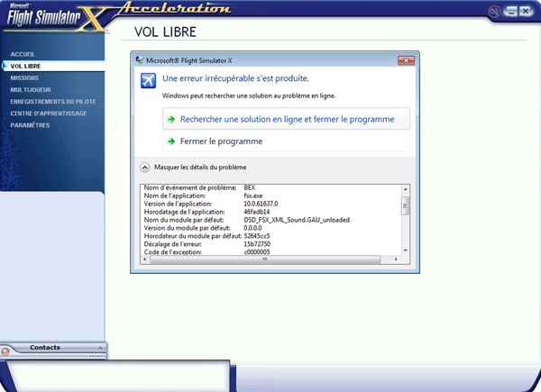Image resolution: width=541 pixels, height=392 pixels.
Task: Go to MULTIJOUEUR section
Action: tap(31, 89)
